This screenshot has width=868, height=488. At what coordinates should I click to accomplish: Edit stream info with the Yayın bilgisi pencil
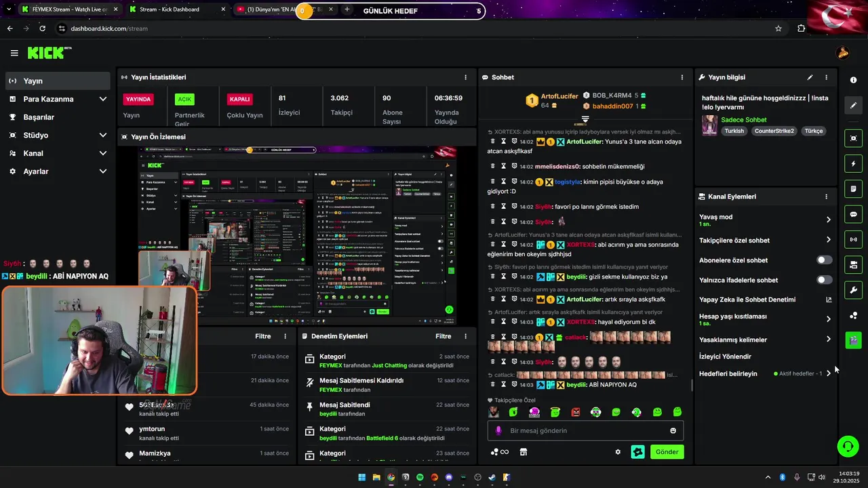point(810,77)
